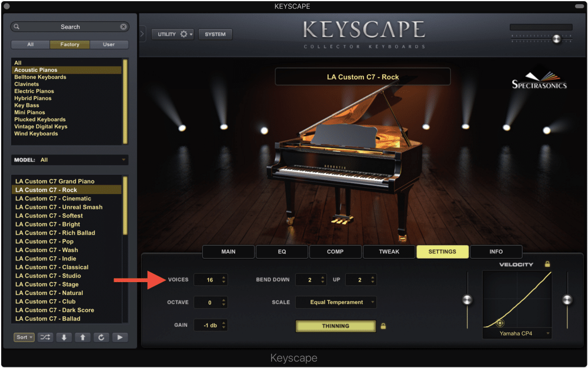Click the SYSTEM button
This screenshot has height=368, width=588.
coord(215,34)
